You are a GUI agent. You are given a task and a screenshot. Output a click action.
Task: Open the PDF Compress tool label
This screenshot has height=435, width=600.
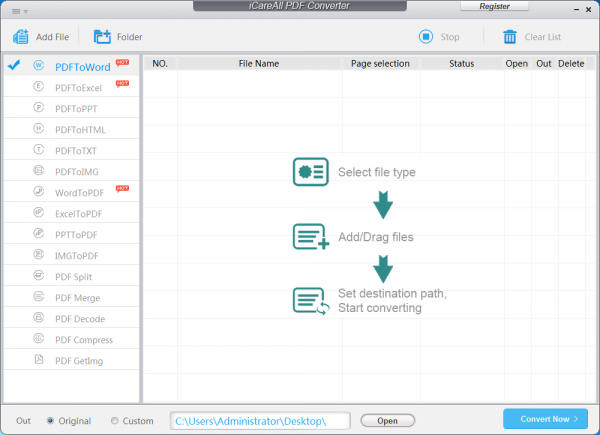point(84,340)
